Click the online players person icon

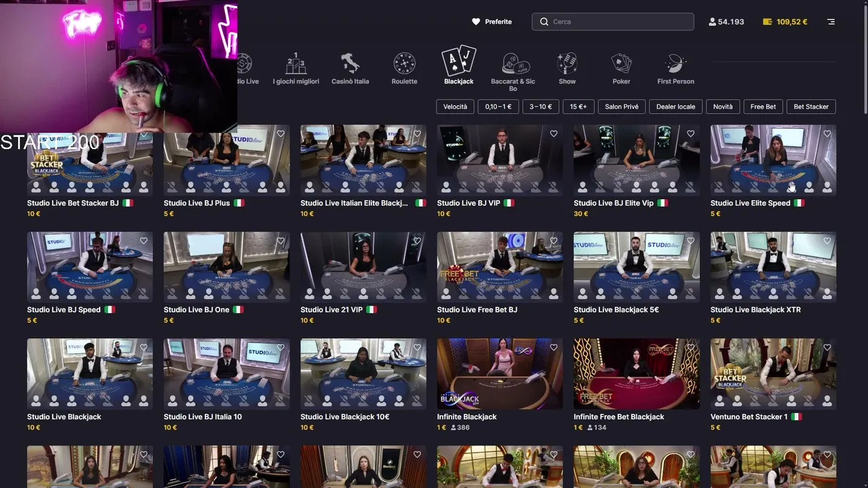coord(712,22)
